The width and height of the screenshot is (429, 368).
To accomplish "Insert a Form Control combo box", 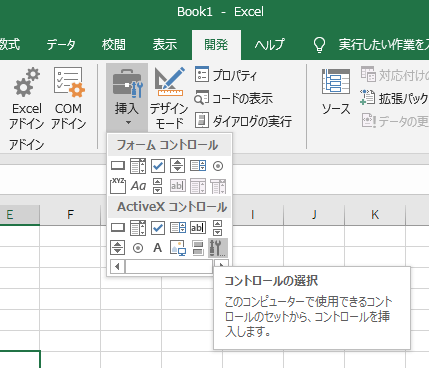I will pos(138,166).
